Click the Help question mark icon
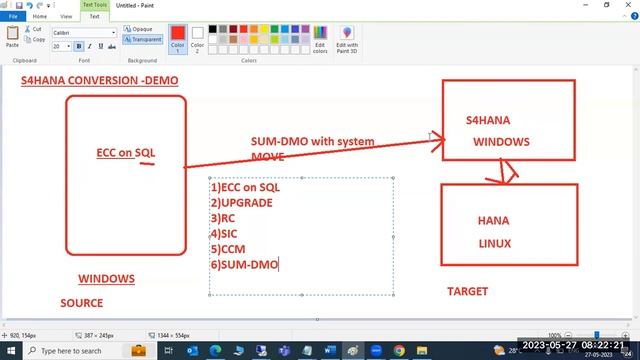The width and height of the screenshot is (640, 360). pyautogui.click(x=634, y=16)
